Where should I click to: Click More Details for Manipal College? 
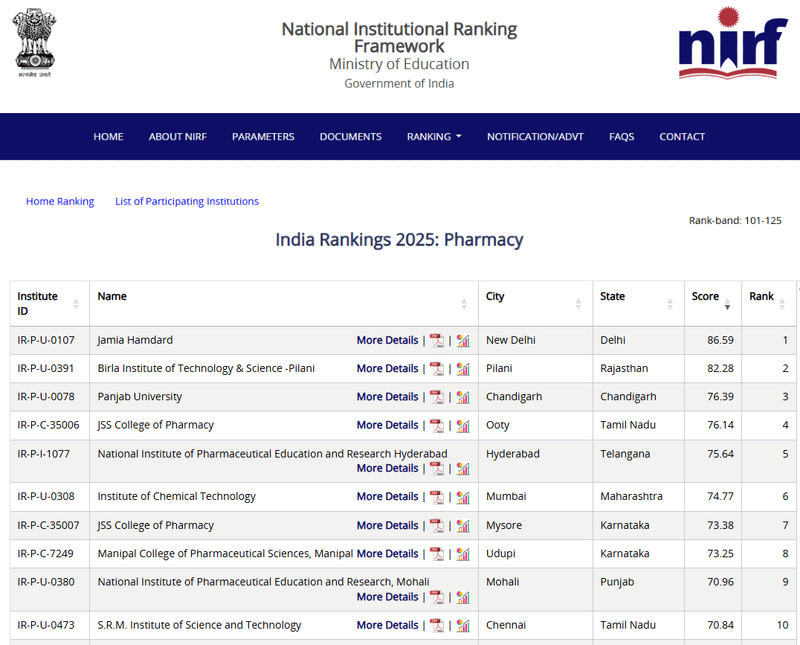click(387, 554)
